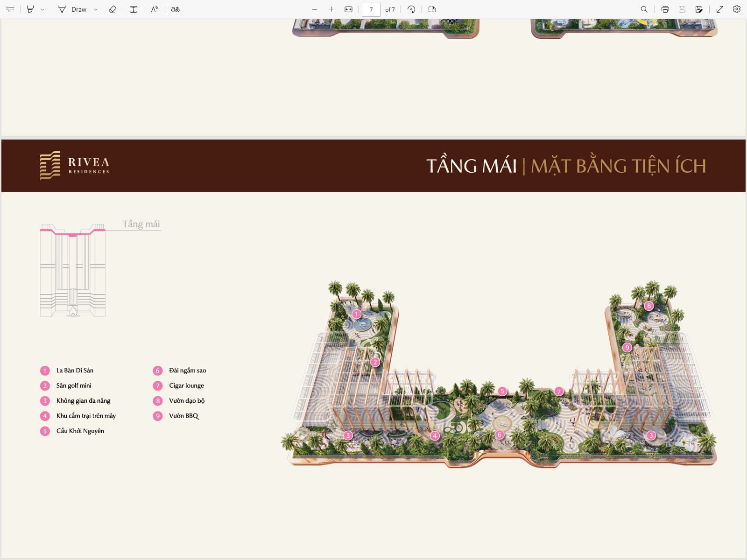The height and width of the screenshot is (560, 747).
Task: Click map marker 1 on rooftop
Action: pos(357,314)
